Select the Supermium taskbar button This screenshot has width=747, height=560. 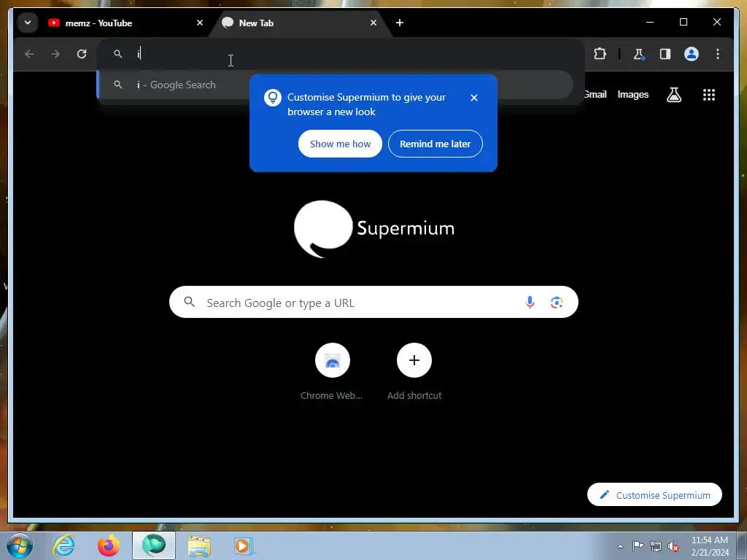click(154, 545)
